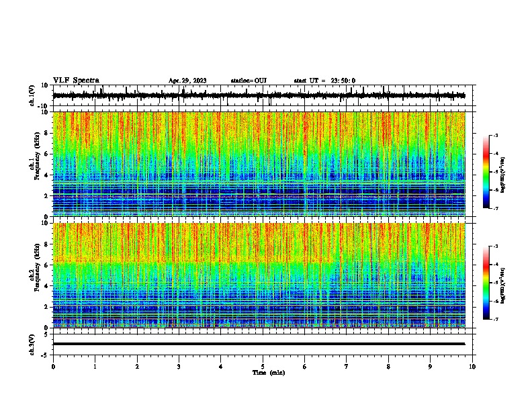The image size is (532, 411).
Task: Select the "start UT = 23:50: 0" text
Action: coord(324,81)
